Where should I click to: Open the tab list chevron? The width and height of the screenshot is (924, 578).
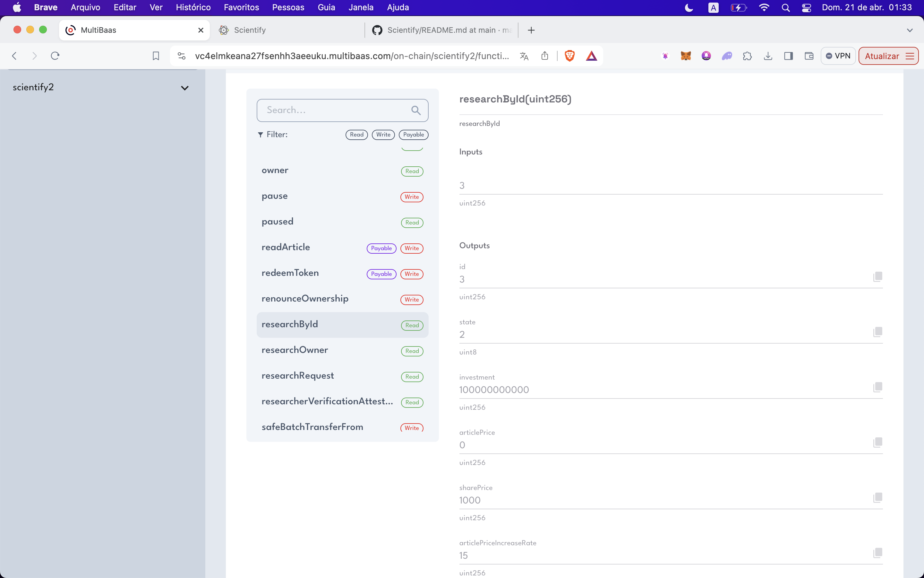[910, 30]
